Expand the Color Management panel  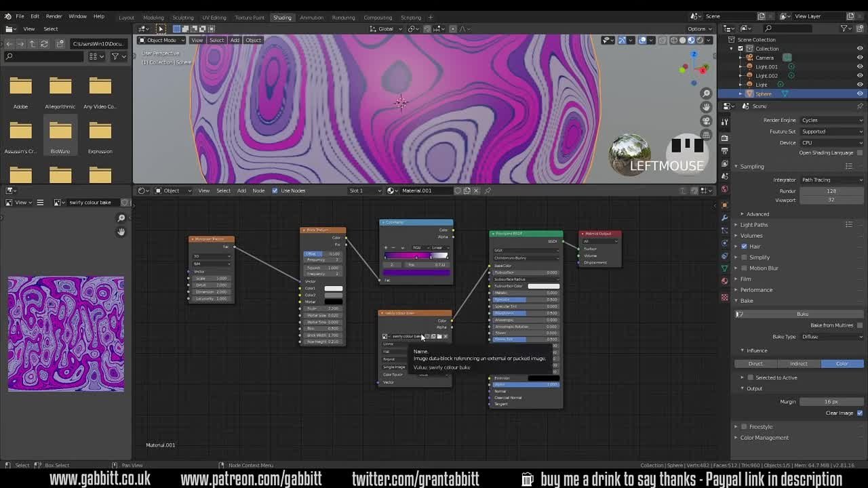(764, 437)
